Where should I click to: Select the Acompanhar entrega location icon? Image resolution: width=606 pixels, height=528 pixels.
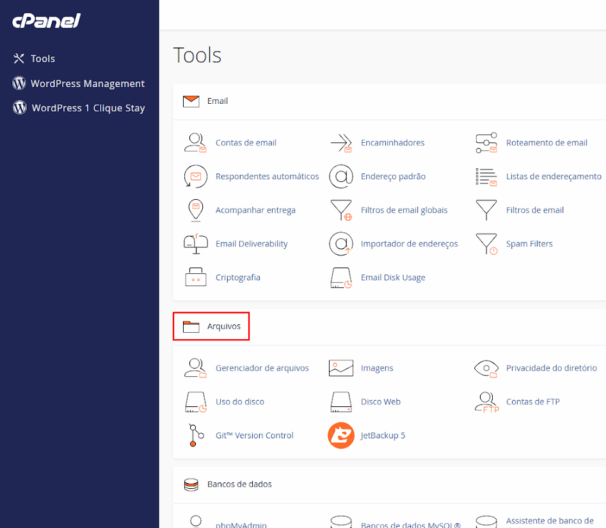pyautogui.click(x=195, y=210)
